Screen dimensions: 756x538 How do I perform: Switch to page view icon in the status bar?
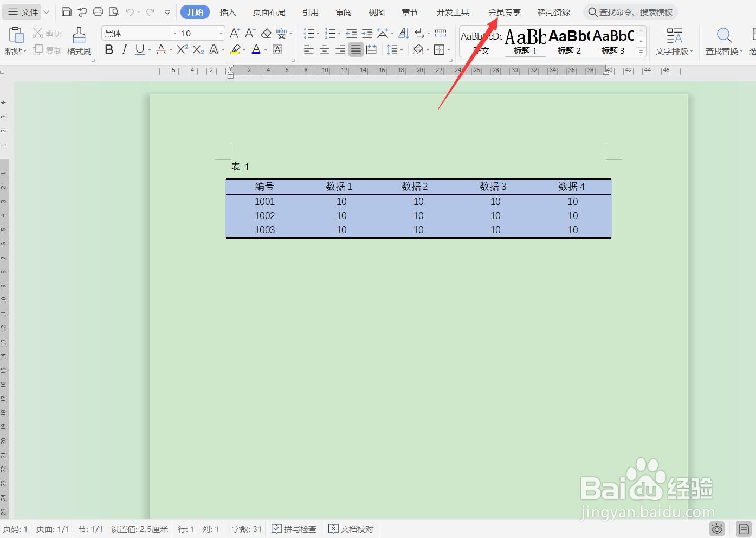click(x=744, y=529)
